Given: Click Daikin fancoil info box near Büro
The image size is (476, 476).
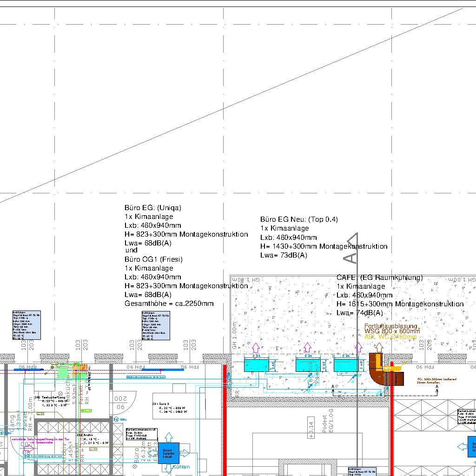Looking at the screenshot, I should point(142,434).
